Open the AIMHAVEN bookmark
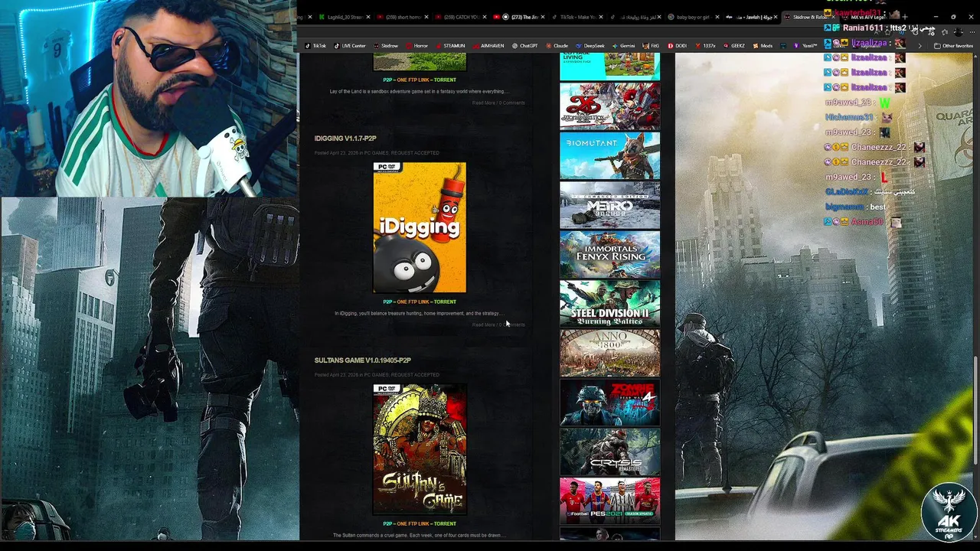 coord(488,46)
